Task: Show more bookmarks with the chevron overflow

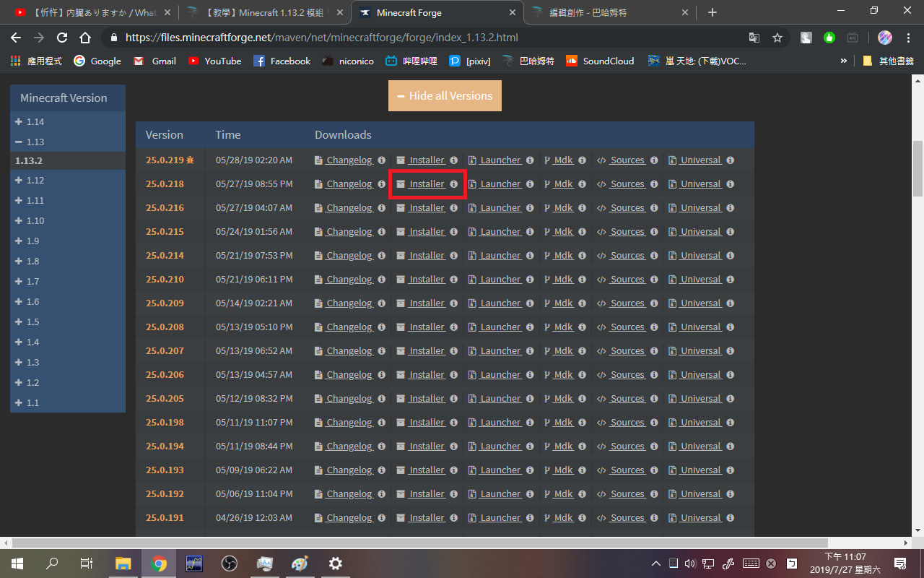Action: pyautogui.click(x=843, y=61)
